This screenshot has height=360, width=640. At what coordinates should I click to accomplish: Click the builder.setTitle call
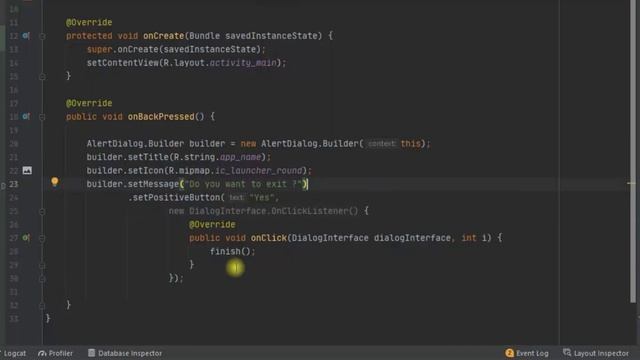(x=127, y=157)
